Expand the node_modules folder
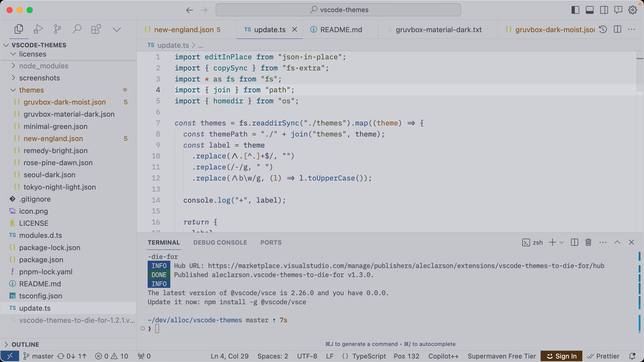The height and width of the screenshot is (362, 644). pyautogui.click(x=44, y=66)
